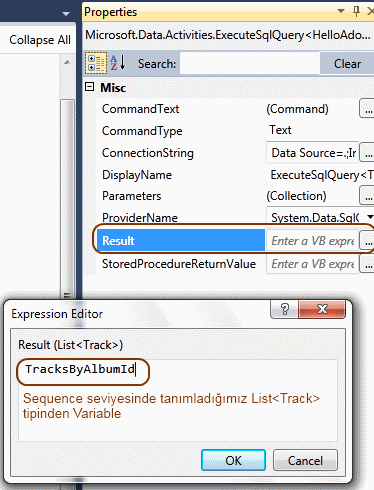
Task: Confirm expression with OK
Action: [x=233, y=460]
